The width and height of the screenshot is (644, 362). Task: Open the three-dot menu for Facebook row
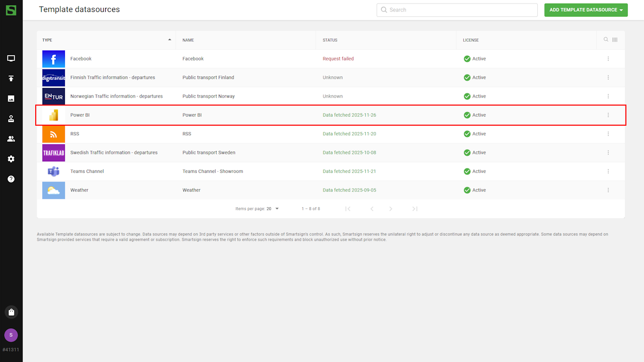click(x=608, y=59)
